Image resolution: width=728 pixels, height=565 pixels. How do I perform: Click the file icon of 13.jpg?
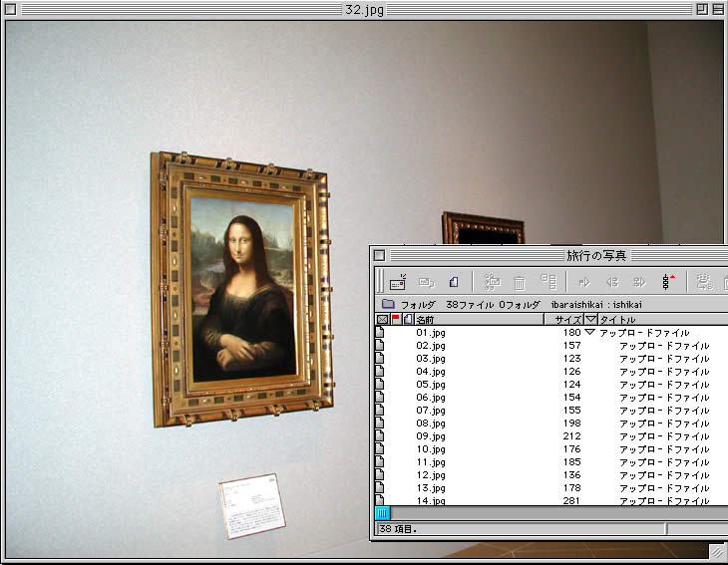tap(380, 488)
